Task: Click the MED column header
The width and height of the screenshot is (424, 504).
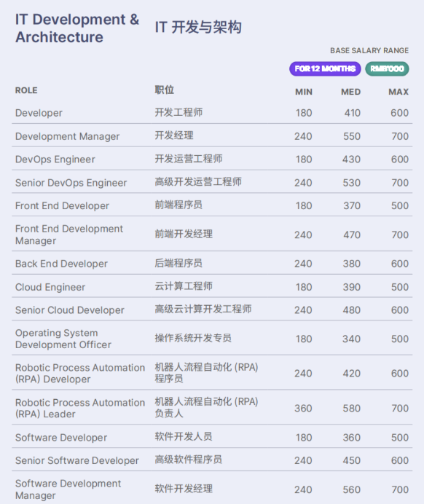Action: [350, 92]
